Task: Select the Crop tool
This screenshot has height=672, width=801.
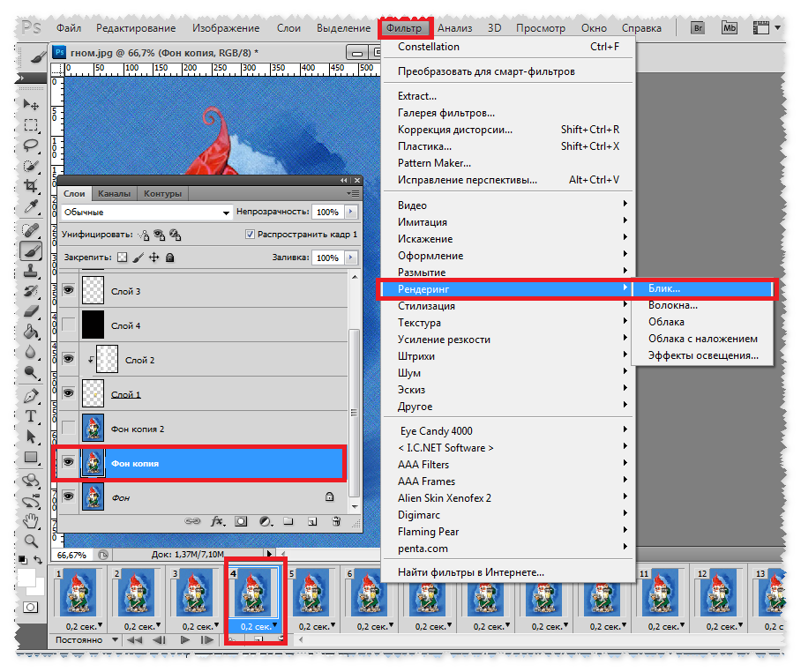Action: [x=31, y=186]
